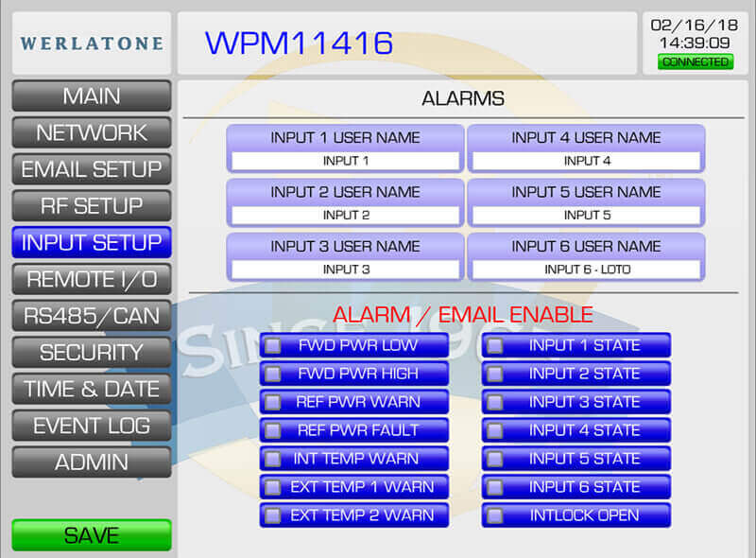Click the ALARM / EMAIL ENABLE heading

click(x=463, y=315)
